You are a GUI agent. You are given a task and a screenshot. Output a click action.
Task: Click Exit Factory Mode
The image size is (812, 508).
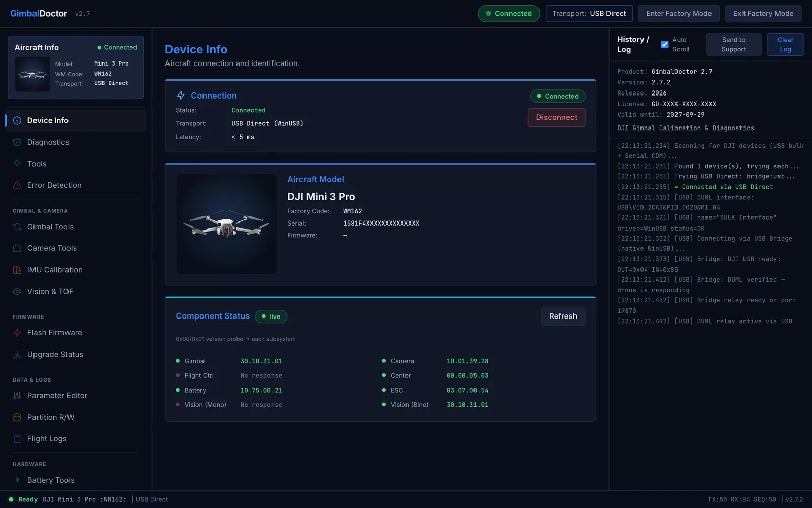pos(763,14)
